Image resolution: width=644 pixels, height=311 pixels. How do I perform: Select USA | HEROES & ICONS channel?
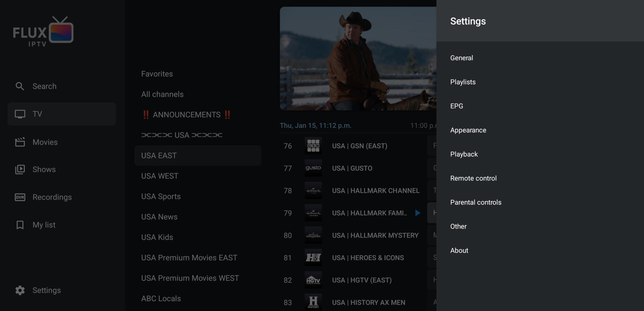[368, 258]
